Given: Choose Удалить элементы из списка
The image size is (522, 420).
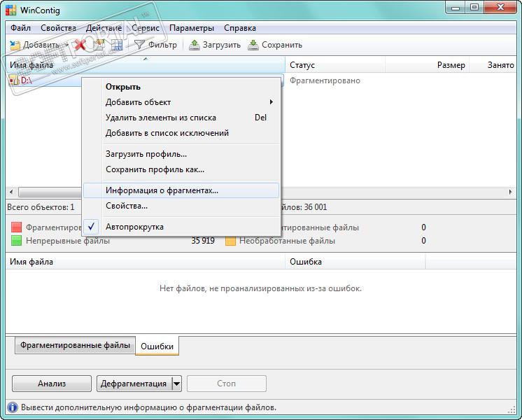Looking at the screenshot, I should click(x=181, y=117).
